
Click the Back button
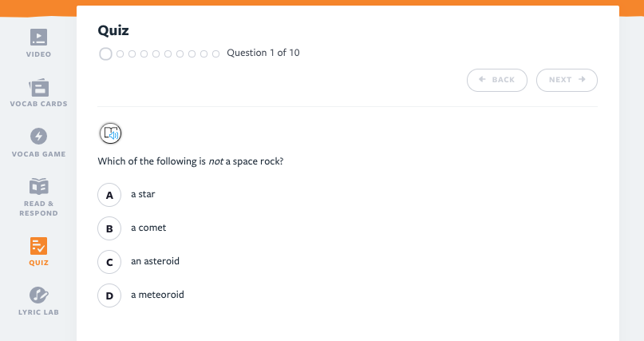click(496, 80)
